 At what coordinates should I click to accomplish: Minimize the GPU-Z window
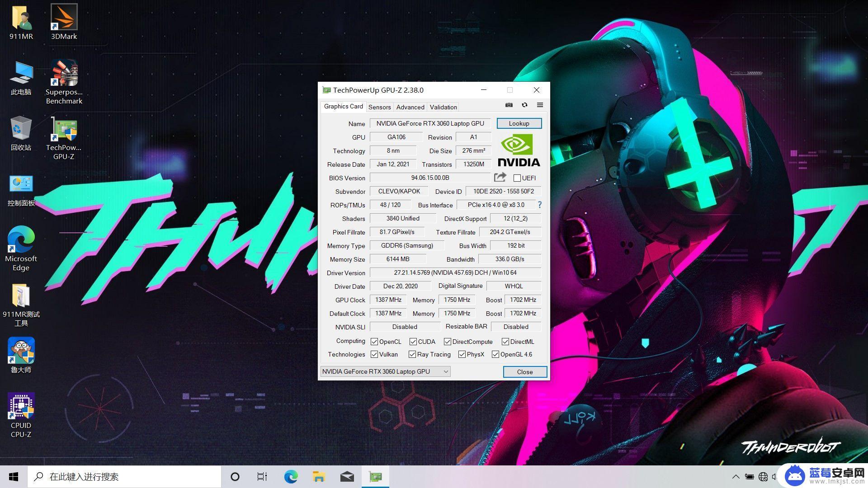[x=484, y=90]
